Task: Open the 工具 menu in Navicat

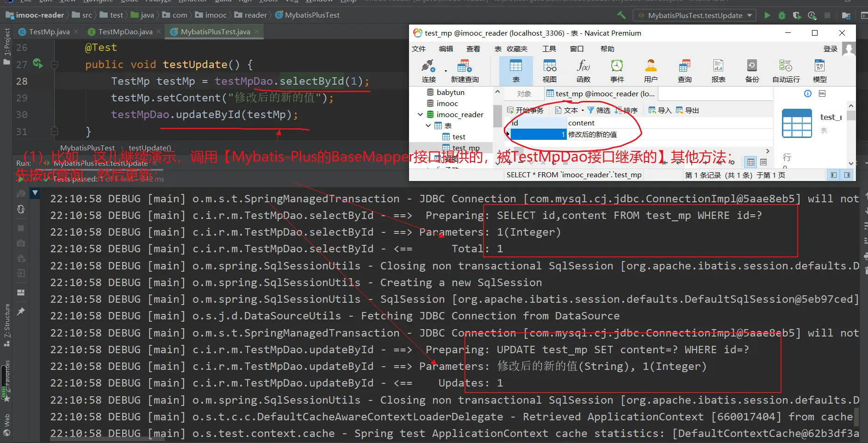Action: (549, 49)
